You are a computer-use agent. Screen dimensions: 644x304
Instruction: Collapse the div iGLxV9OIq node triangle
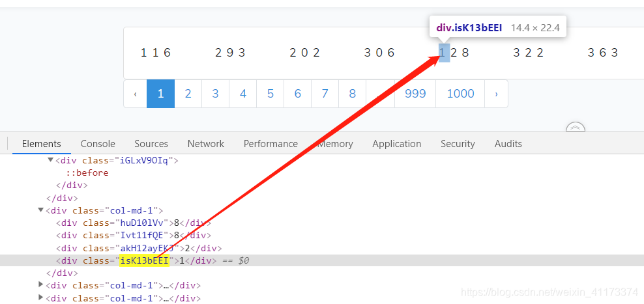[51, 160]
